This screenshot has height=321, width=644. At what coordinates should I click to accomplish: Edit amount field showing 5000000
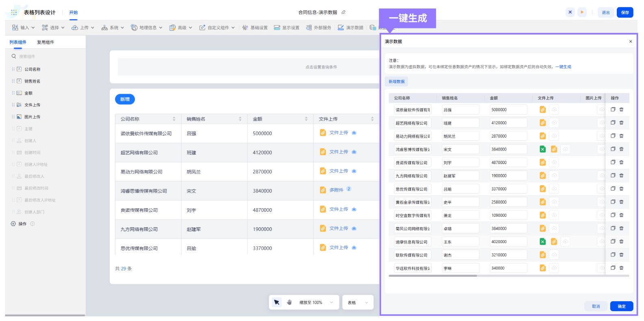coord(508,110)
